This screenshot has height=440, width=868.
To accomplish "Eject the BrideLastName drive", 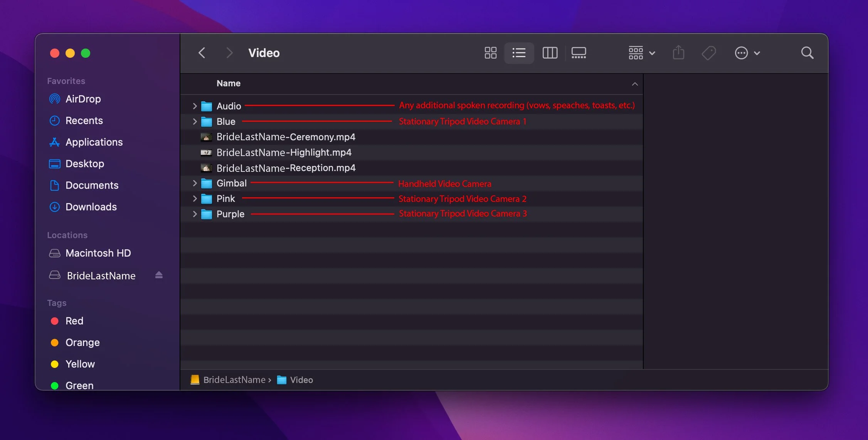I will 159,275.
